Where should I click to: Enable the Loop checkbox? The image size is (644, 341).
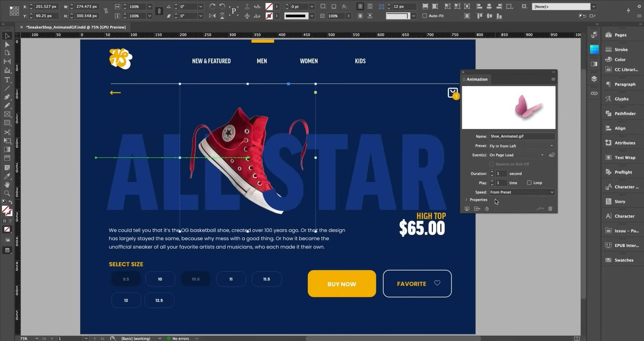[529, 183]
